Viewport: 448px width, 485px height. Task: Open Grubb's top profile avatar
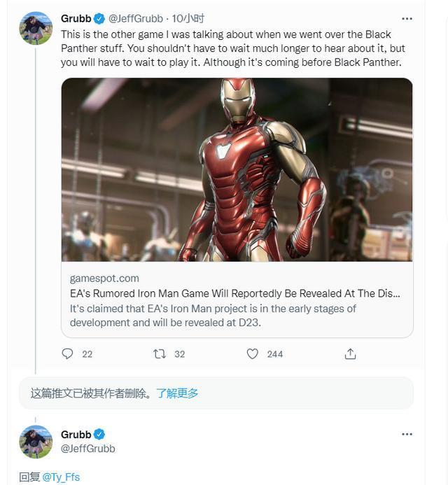36,28
